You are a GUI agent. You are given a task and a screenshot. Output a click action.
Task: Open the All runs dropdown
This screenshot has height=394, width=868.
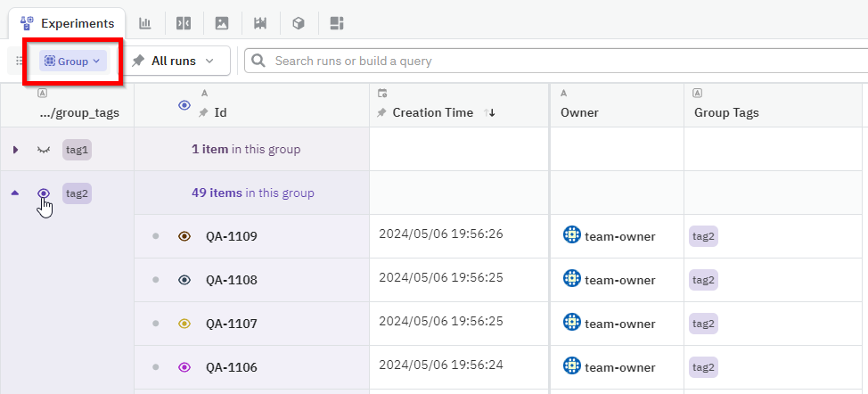tap(174, 62)
